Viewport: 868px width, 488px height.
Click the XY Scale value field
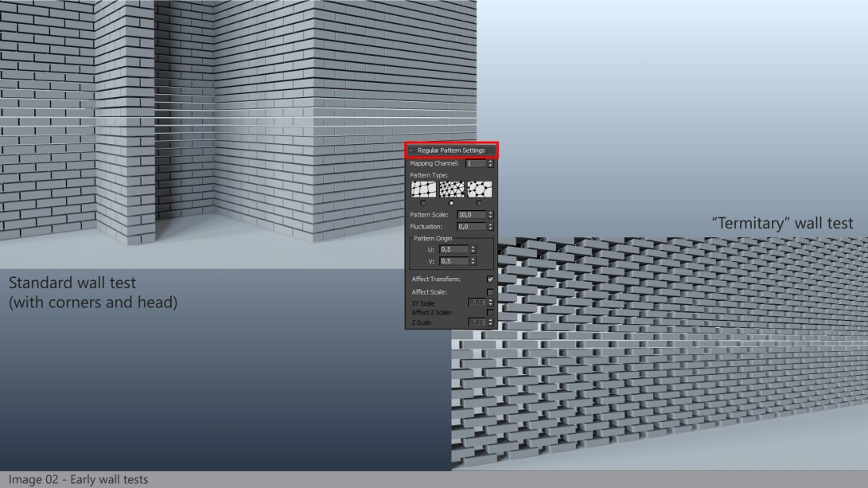tap(477, 302)
